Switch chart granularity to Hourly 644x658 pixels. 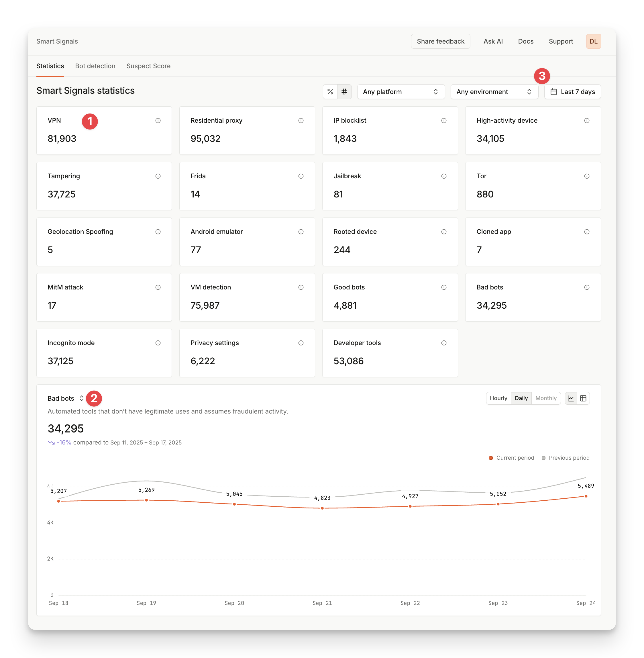498,398
